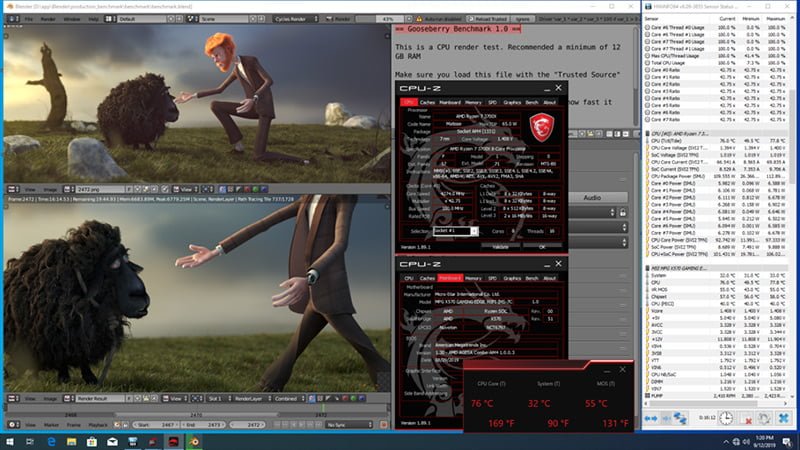The width and height of the screenshot is (800, 450).
Task: Open Microsoft Store from taskbar
Action: pos(92,441)
